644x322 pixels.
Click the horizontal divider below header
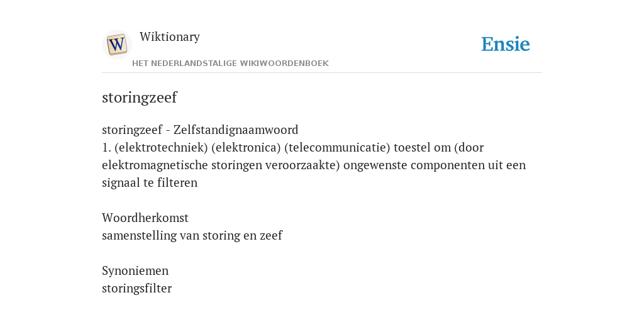coord(322,73)
